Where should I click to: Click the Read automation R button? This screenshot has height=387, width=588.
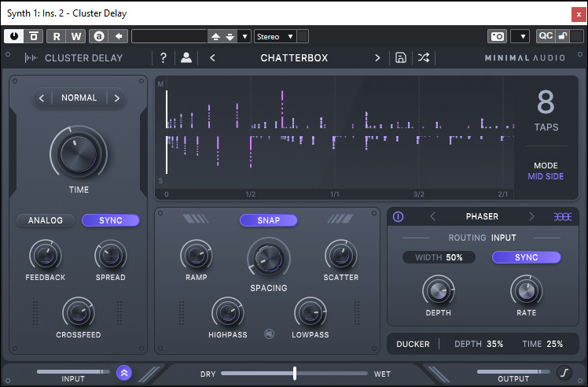coord(57,36)
